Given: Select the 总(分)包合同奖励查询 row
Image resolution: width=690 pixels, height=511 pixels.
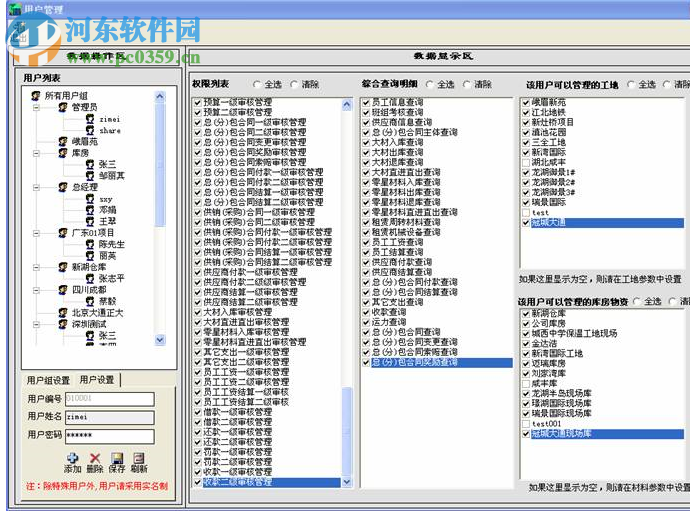Looking at the screenshot, I should point(441,363).
